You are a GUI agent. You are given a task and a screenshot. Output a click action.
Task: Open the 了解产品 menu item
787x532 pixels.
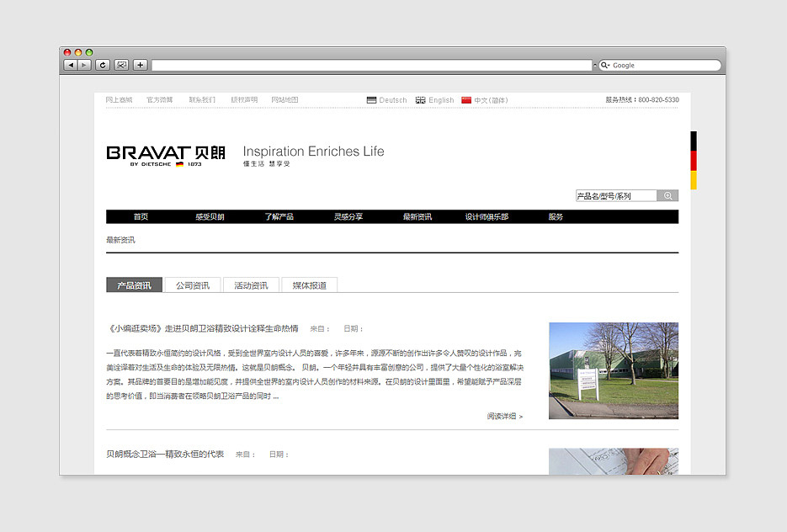(279, 217)
